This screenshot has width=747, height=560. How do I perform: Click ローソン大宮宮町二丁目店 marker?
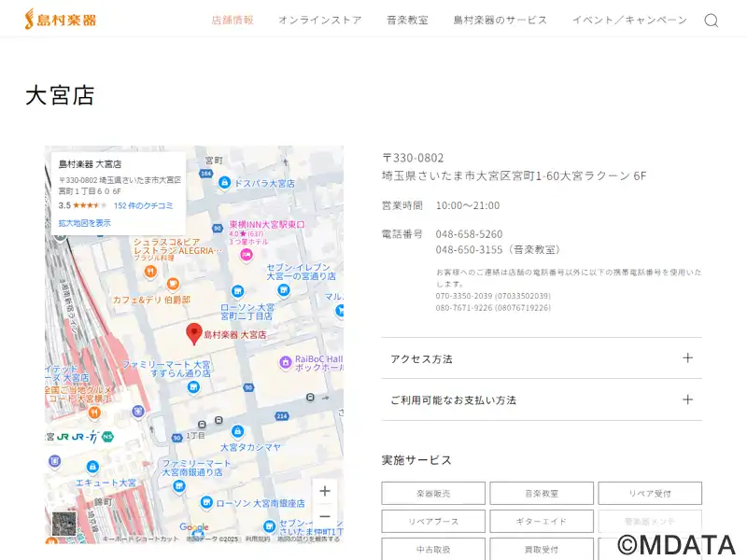pos(237,291)
